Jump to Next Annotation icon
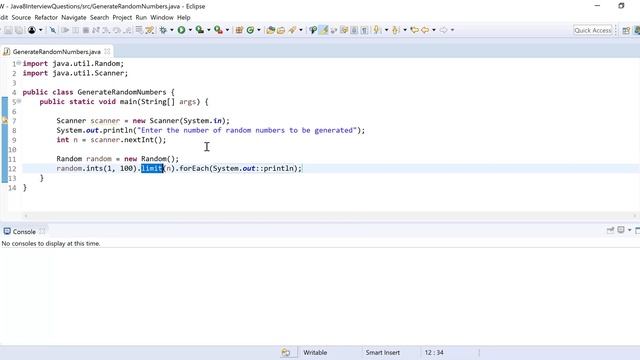Viewport: 640px width, 360px height. [x=376, y=30]
